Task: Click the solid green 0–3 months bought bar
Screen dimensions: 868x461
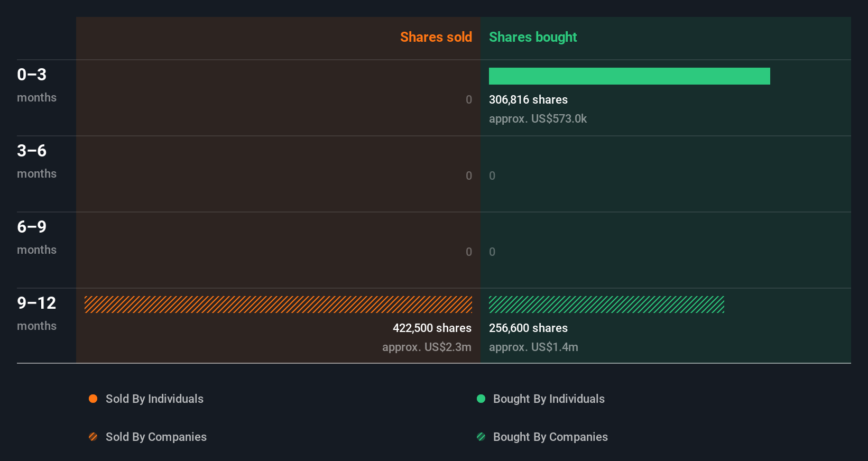Action: pos(630,76)
